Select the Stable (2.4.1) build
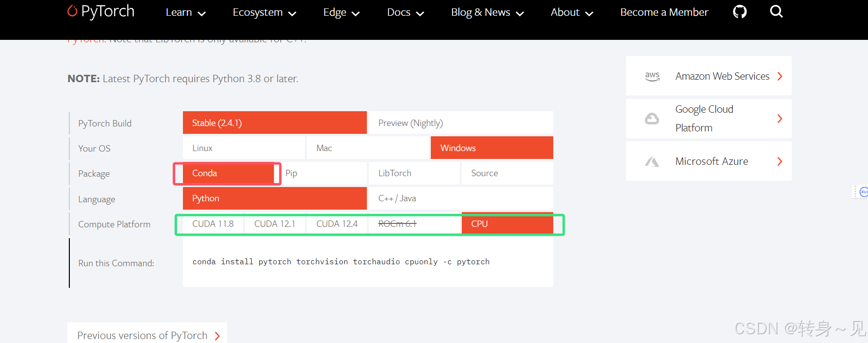 click(275, 123)
